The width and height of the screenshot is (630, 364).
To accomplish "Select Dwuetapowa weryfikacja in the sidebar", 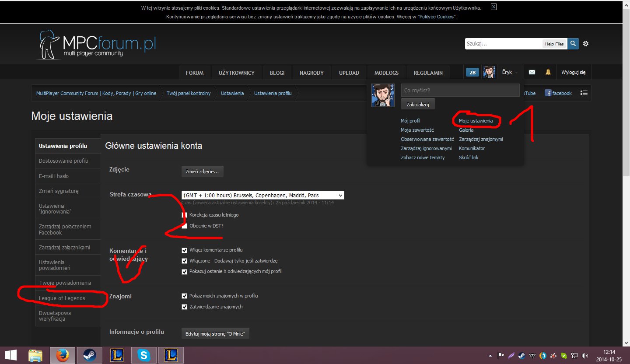I will [68, 316].
